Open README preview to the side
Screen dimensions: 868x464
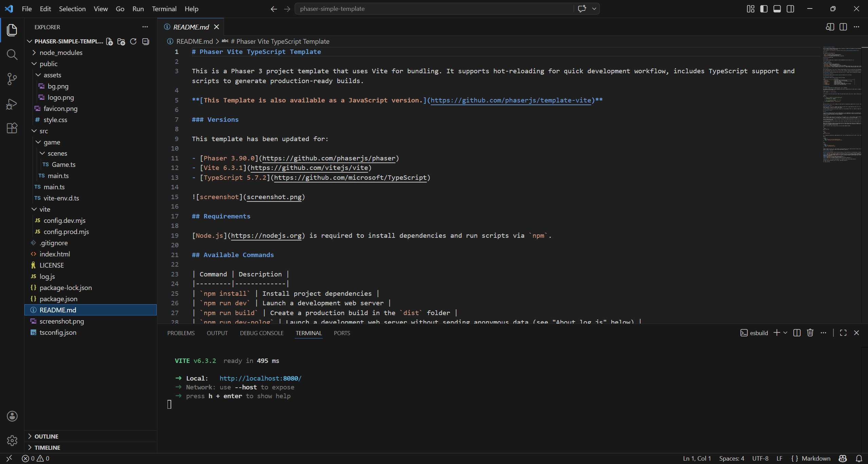pyautogui.click(x=830, y=27)
